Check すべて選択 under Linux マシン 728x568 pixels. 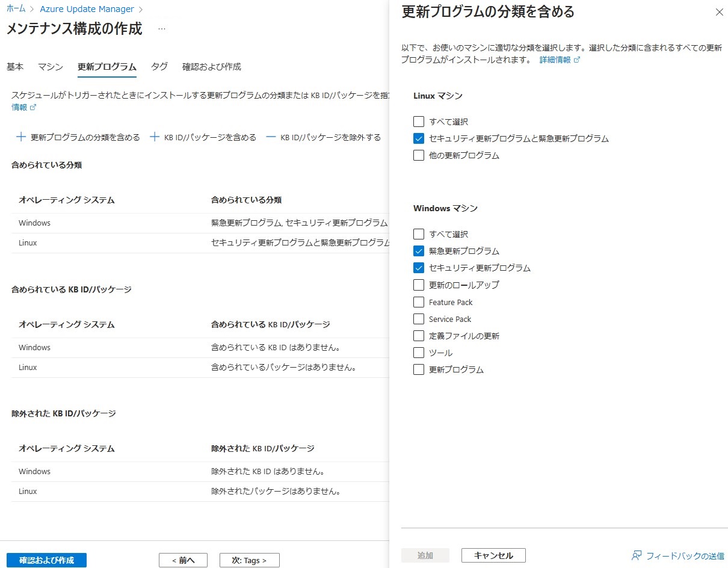[419, 121]
